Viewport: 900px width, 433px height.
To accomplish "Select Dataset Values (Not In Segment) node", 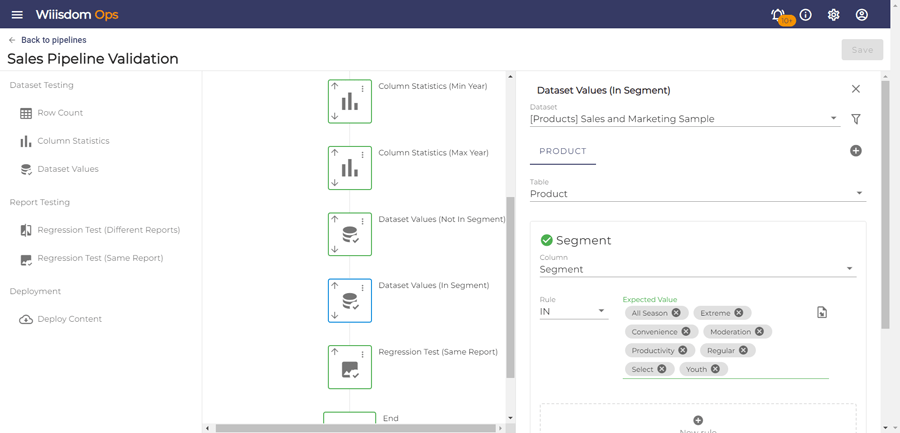I will click(x=350, y=234).
